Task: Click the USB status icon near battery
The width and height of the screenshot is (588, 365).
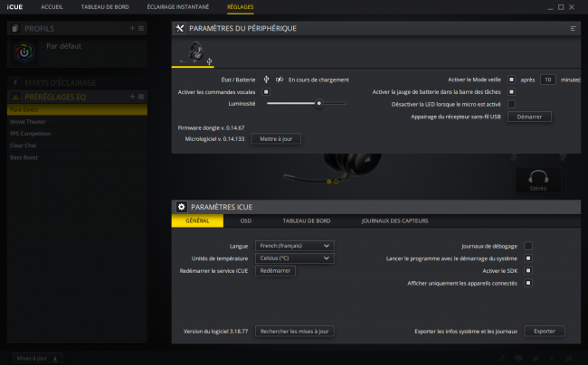Action: pos(266,80)
